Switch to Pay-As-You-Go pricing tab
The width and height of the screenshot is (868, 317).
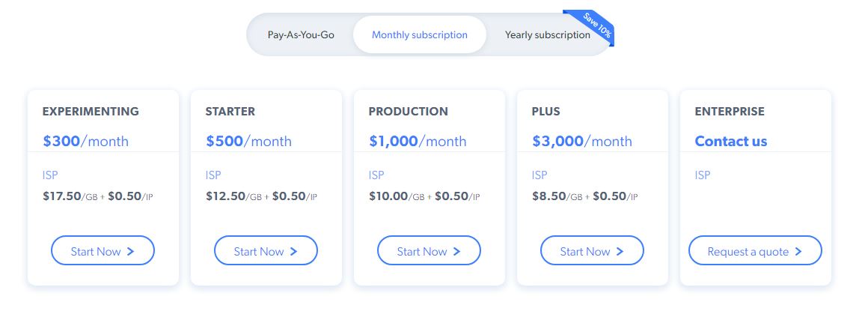click(301, 34)
